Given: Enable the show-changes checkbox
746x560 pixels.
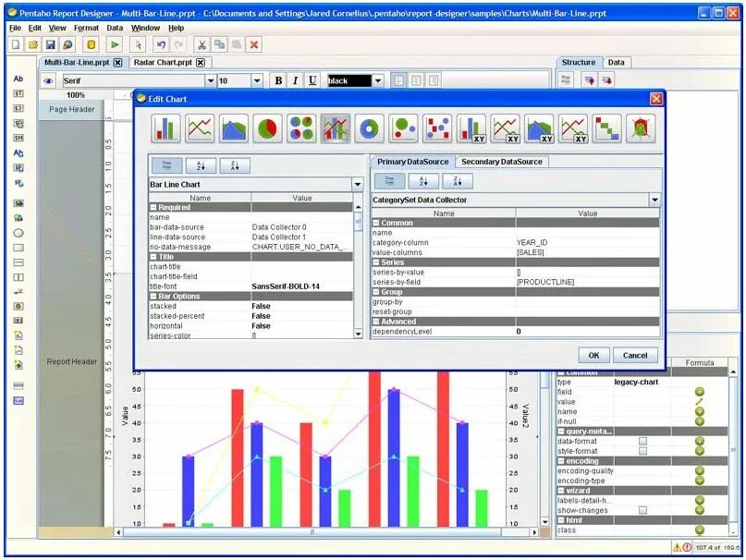Looking at the screenshot, I should (x=642, y=510).
